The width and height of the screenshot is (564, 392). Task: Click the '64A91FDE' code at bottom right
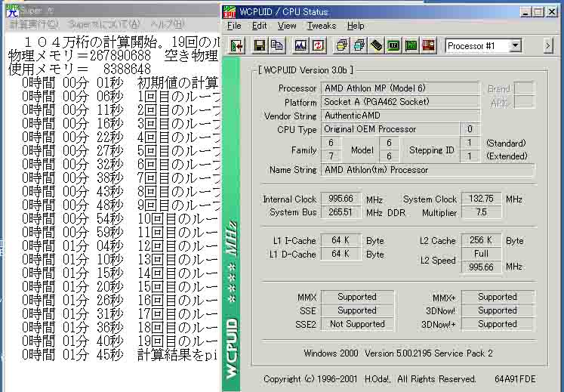click(x=515, y=379)
